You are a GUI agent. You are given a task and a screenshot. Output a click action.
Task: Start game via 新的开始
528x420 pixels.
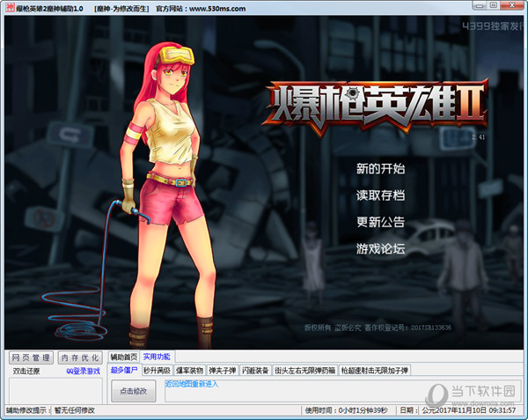coord(380,168)
